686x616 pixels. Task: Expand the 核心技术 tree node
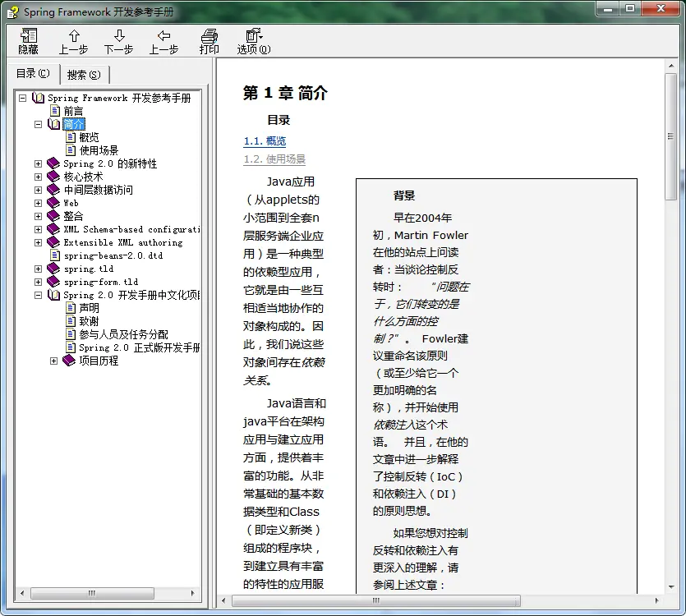38,177
